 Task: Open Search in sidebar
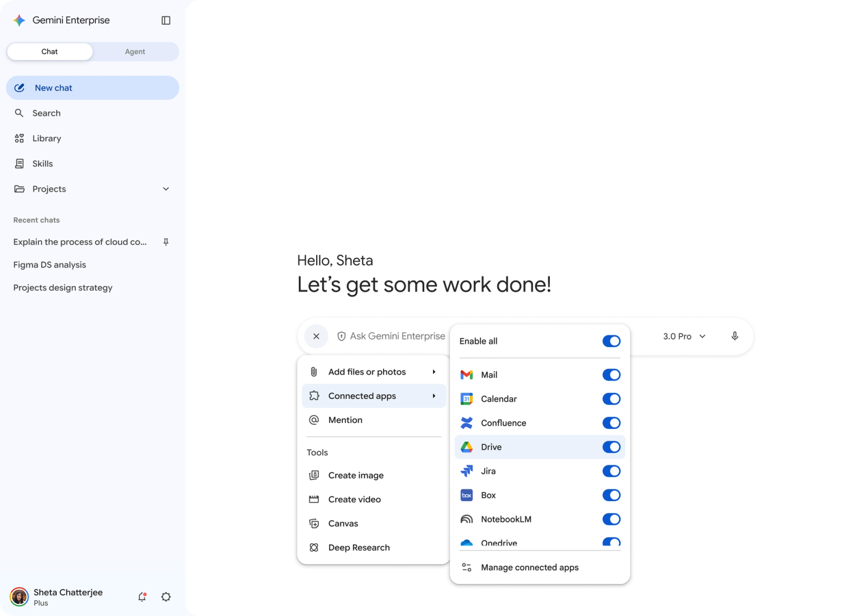click(x=93, y=113)
